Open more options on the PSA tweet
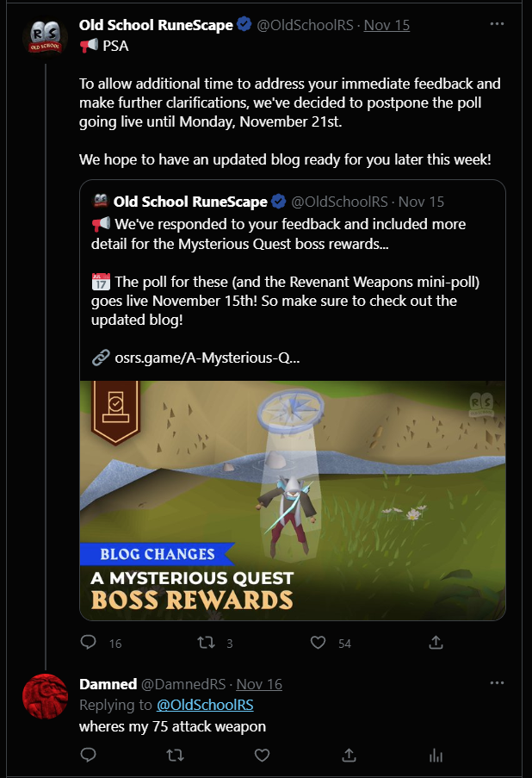Screen dimensions: 532x778 pyautogui.click(x=497, y=24)
